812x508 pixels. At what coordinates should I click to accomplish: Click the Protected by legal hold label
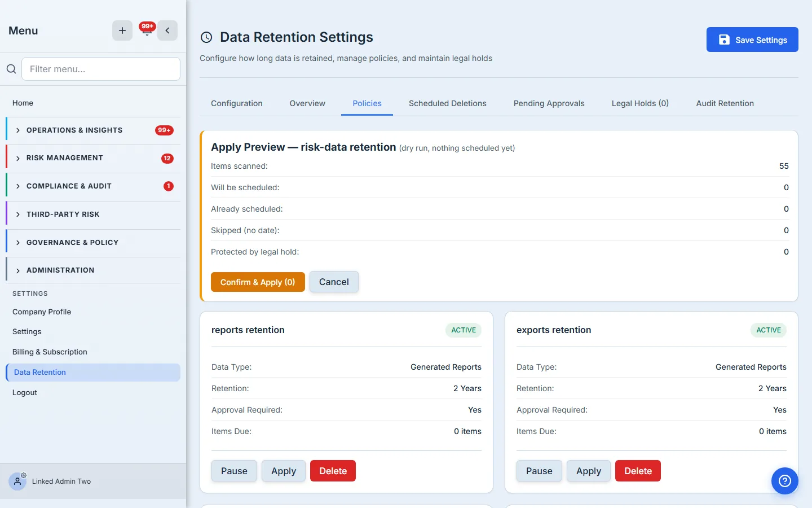255,252
